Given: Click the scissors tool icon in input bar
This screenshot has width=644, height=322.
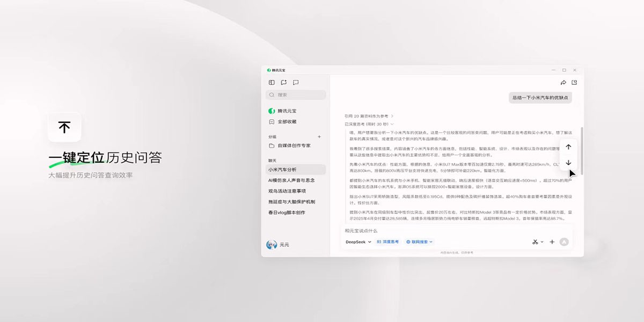Looking at the screenshot, I should 535,242.
